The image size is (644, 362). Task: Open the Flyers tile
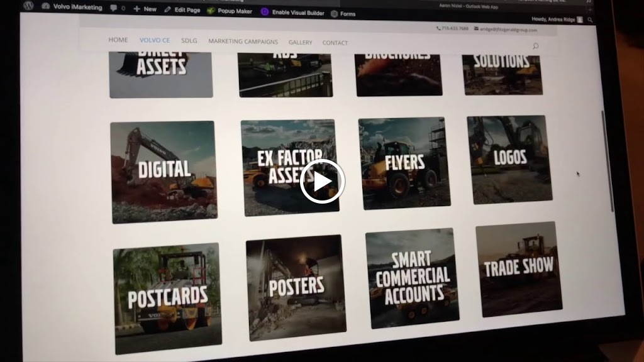404,163
